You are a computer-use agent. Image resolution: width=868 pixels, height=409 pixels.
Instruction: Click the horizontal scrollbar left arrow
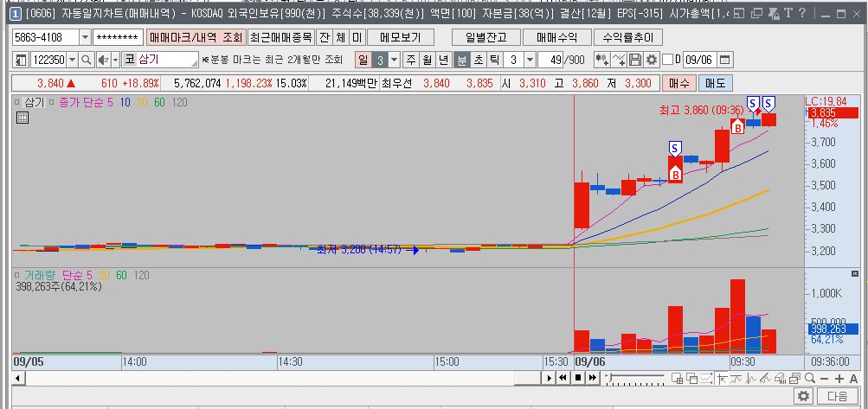17,378
